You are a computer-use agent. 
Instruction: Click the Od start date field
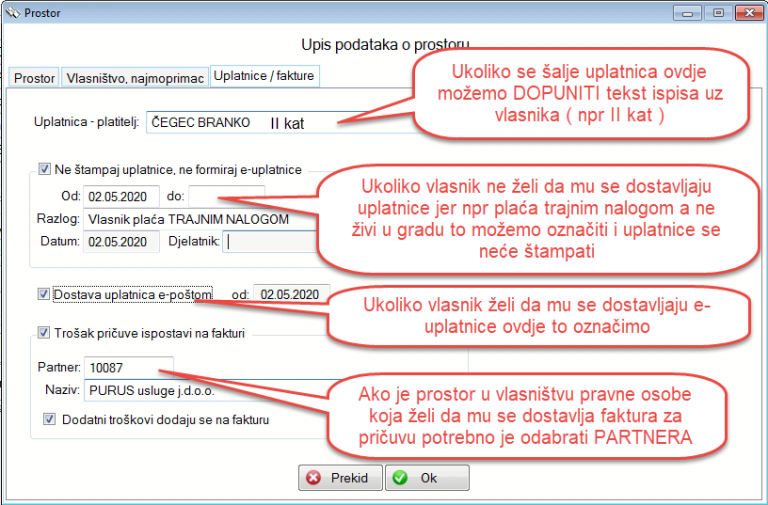121,195
